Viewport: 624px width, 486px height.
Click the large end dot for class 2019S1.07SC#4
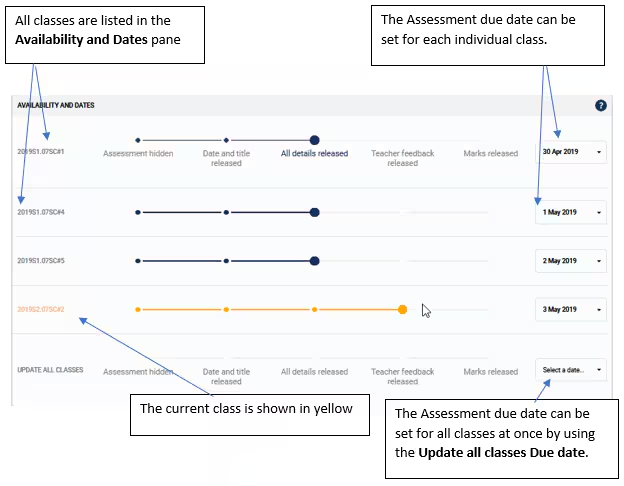[x=314, y=213]
